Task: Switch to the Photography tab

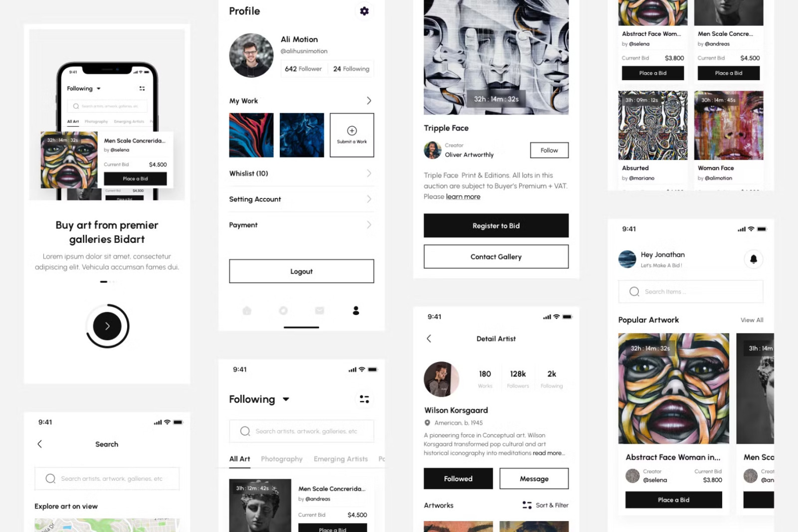Action: (282, 459)
